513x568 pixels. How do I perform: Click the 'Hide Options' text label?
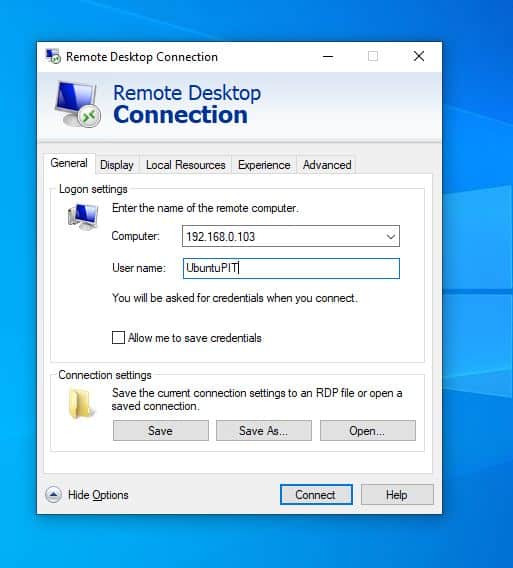tap(98, 495)
